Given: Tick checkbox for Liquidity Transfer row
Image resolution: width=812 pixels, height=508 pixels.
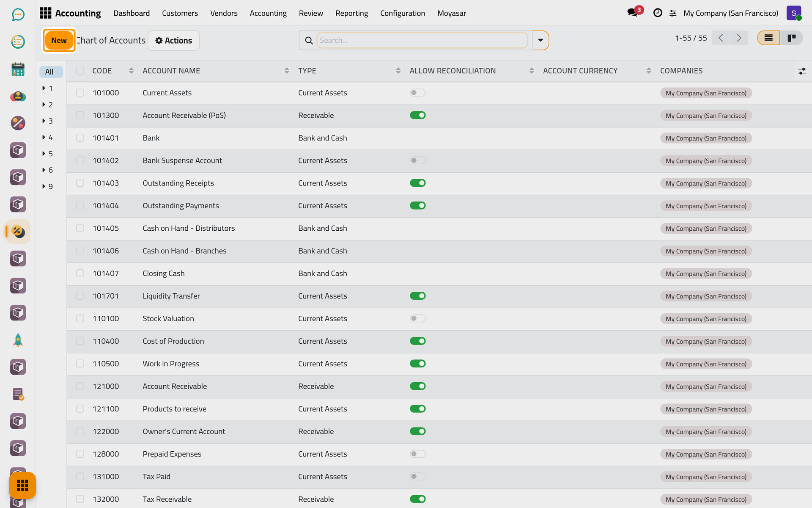Looking at the screenshot, I should pos(80,296).
